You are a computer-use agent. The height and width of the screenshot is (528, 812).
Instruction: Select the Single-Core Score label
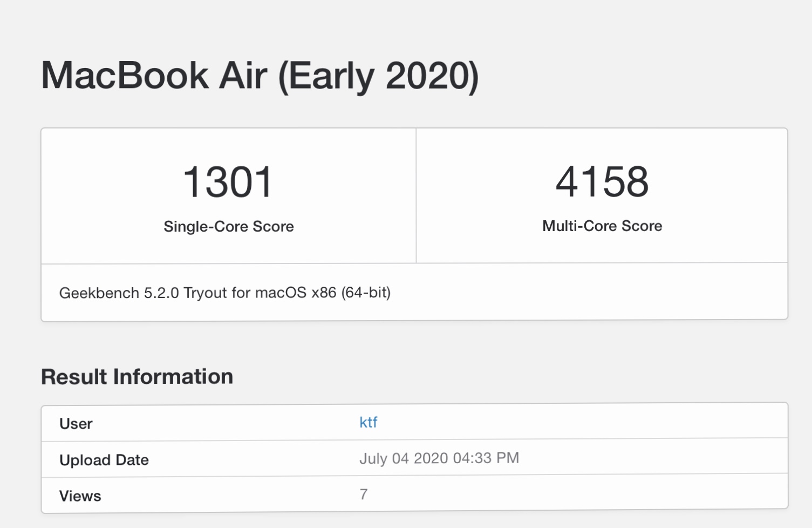[228, 226]
